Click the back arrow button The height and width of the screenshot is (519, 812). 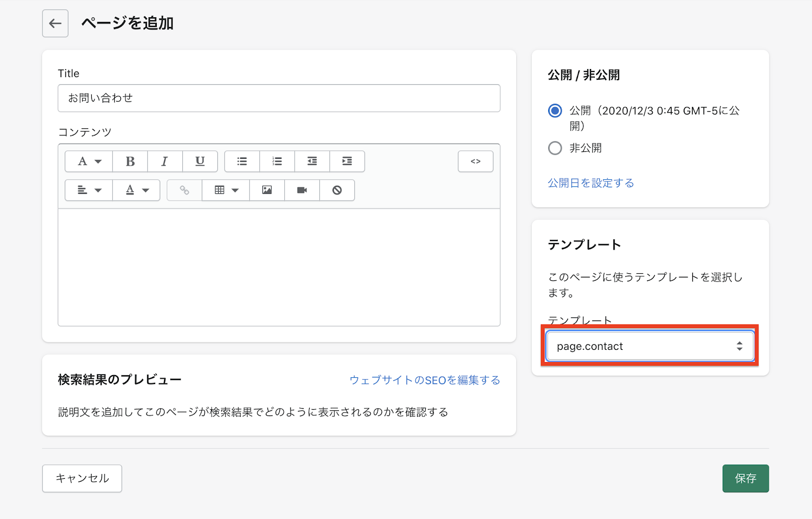55,23
